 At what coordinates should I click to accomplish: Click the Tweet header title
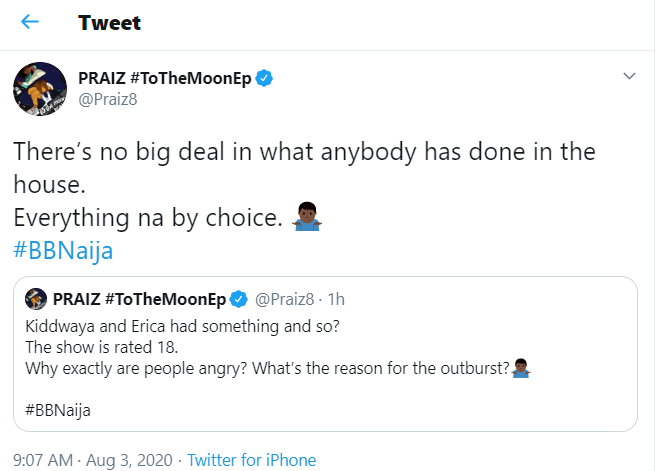[x=112, y=22]
